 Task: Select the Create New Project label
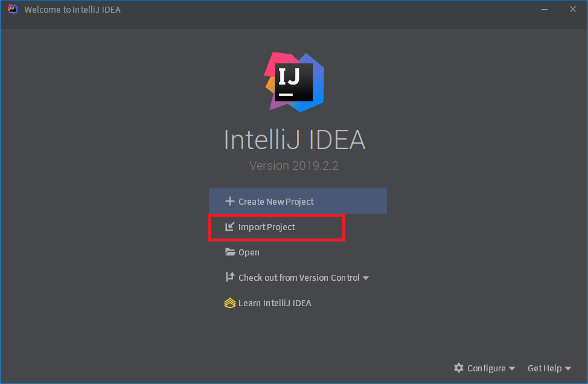click(x=276, y=202)
